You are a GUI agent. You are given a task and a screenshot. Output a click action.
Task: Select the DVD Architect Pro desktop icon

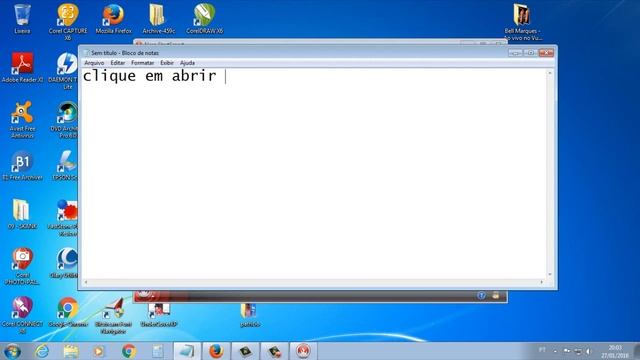coord(64,120)
